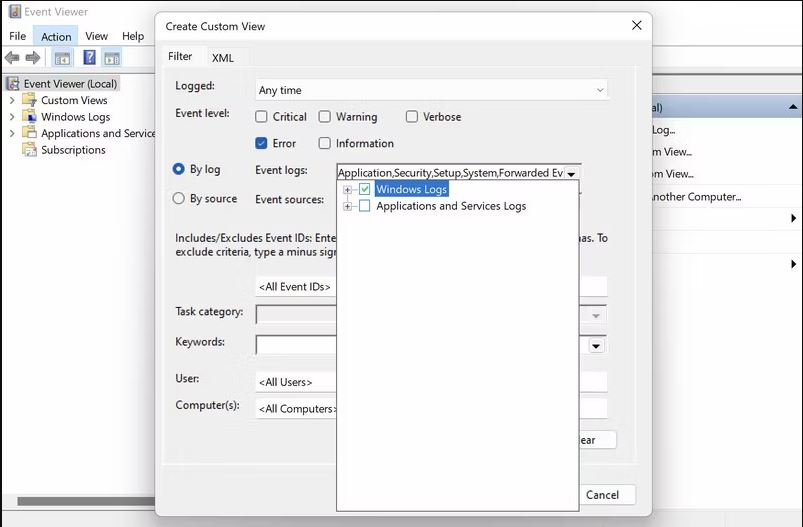Click the Subscriptions folder icon
This screenshot has height=527, width=803.
pyautogui.click(x=30, y=150)
